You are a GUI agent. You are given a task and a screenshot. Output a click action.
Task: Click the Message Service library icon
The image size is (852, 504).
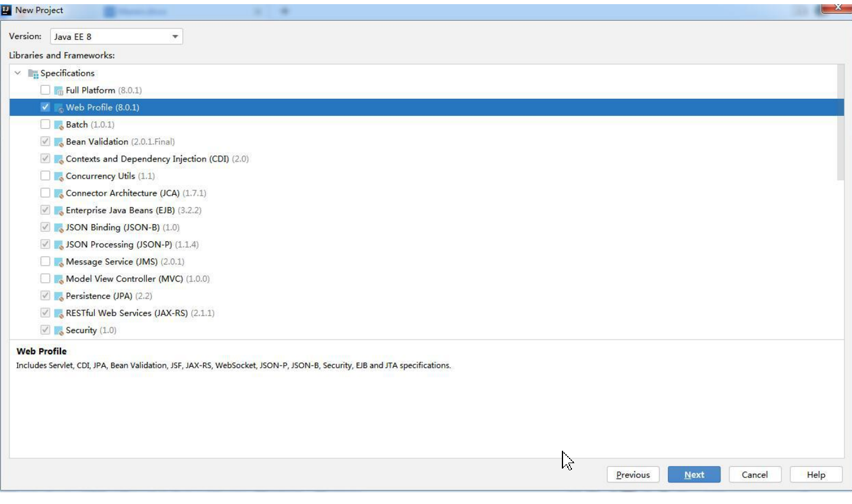(59, 262)
